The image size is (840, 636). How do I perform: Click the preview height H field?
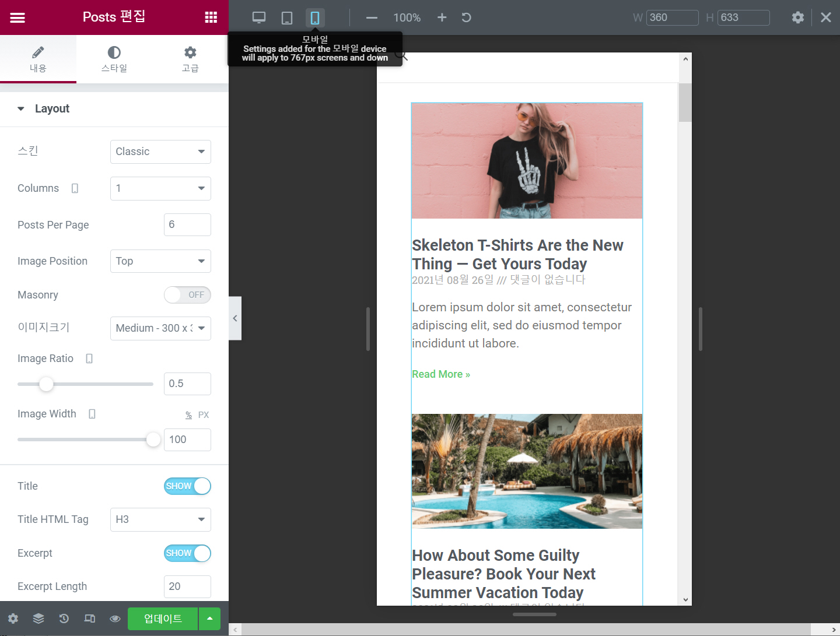pos(743,17)
